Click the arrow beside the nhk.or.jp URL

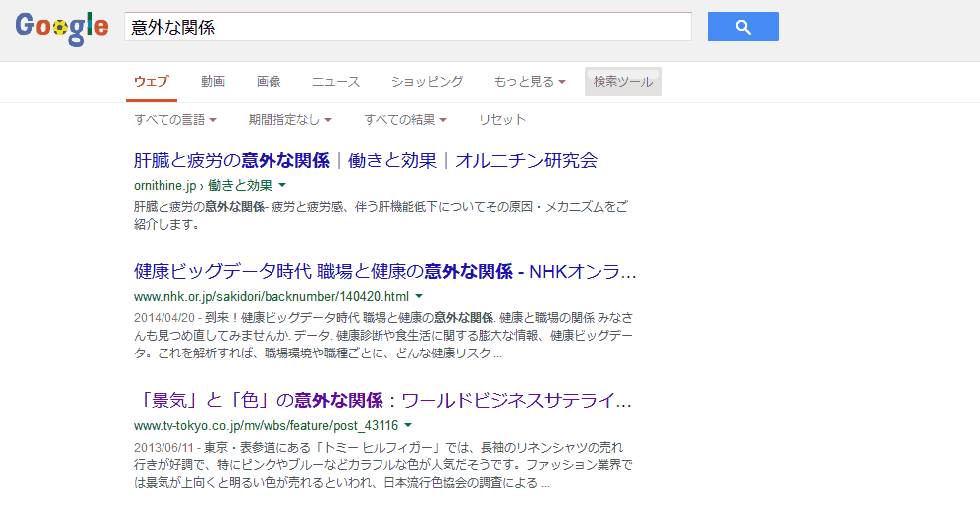click(x=419, y=296)
